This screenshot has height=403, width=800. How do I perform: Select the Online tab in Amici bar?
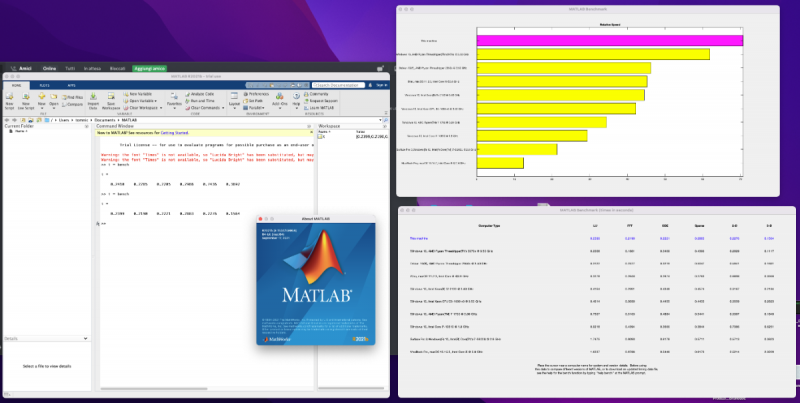click(49, 68)
